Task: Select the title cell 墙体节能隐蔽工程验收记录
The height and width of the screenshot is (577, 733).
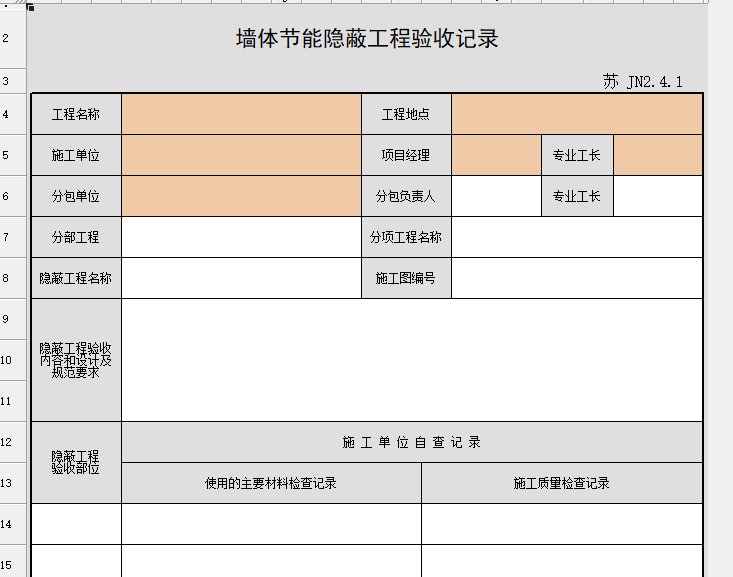Action: click(x=367, y=39)
